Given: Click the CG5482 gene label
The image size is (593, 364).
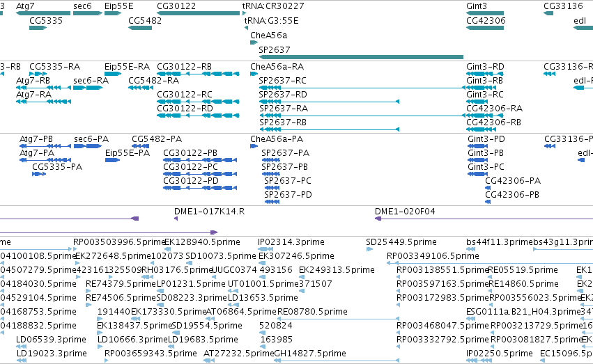Looking at the screenshot, I should 145,21.
